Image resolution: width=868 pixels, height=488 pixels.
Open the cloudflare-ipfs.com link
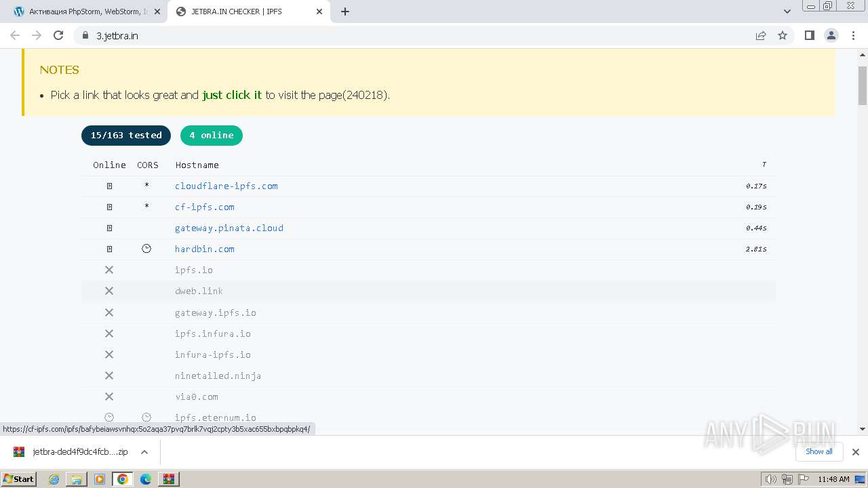click(226, 186)
